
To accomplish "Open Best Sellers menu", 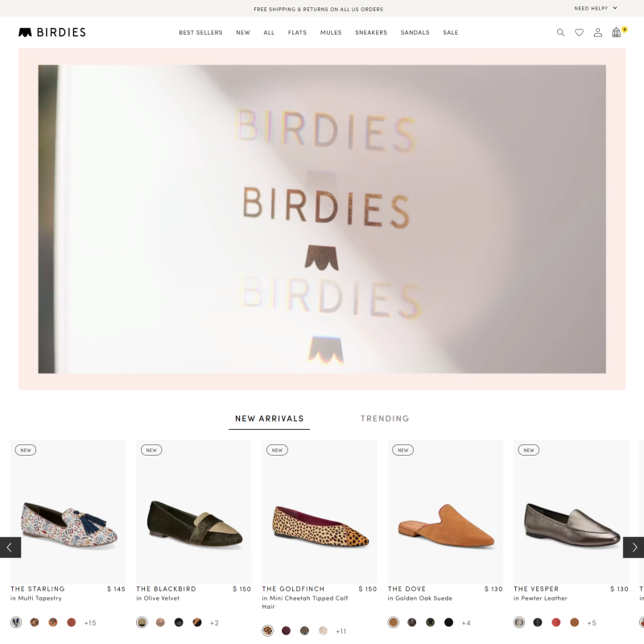I will 200,32.
